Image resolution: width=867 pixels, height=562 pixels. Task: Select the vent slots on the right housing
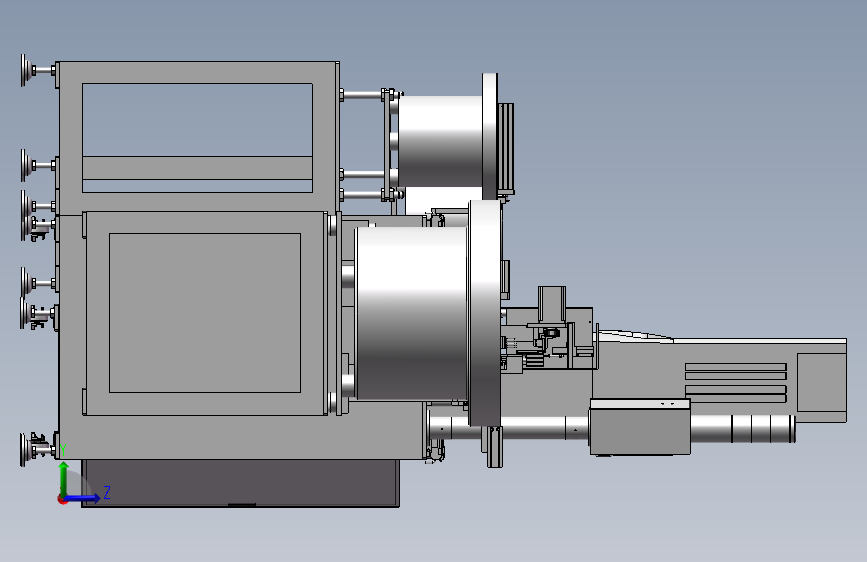pyautogui.click(x=735, y=382)
